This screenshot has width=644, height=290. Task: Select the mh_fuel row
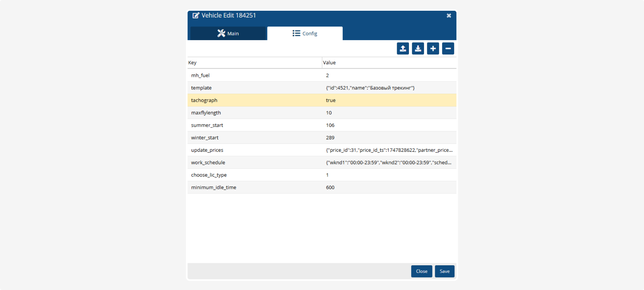200,76
